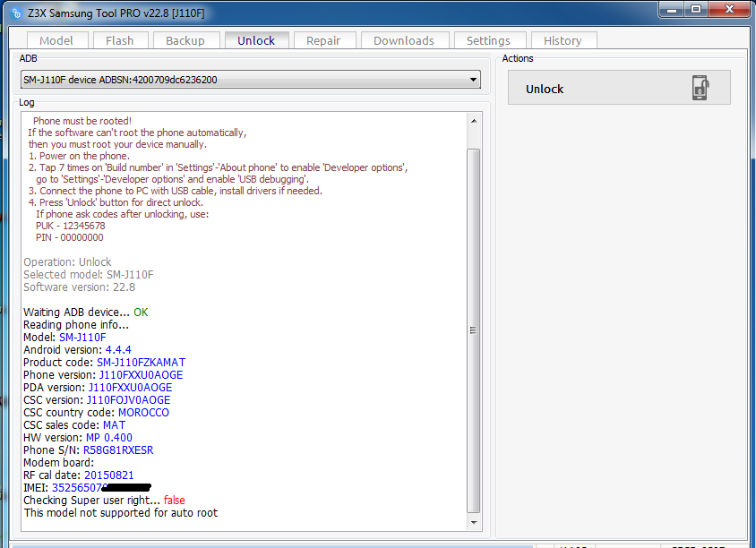Image resolution: width=756 pixels, height=548 pixels.
Task: Click the 'PUK - 12345678' log line
Action: tap(71, 226)
